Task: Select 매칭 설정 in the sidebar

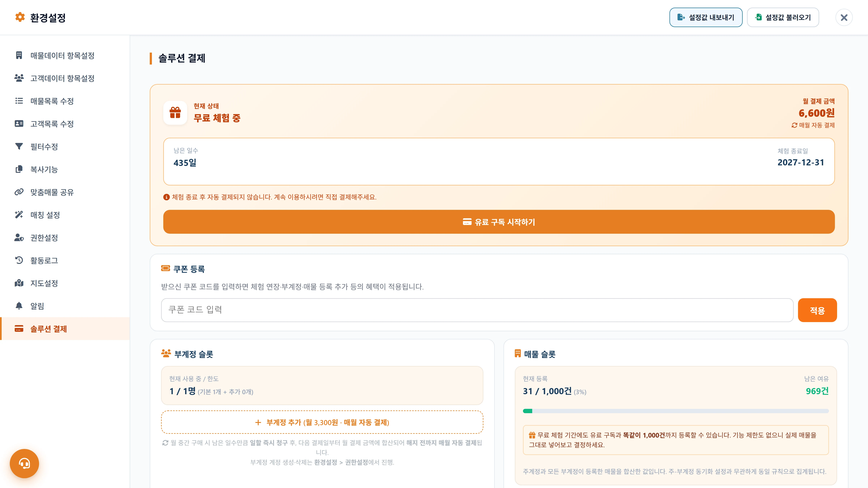Action: pyautogui.click(x=65, y=215)
